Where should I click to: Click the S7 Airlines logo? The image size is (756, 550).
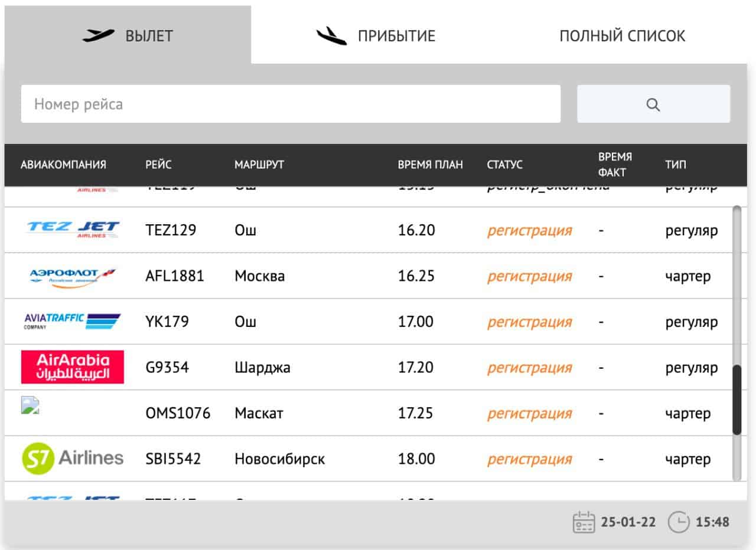point(73,459)
